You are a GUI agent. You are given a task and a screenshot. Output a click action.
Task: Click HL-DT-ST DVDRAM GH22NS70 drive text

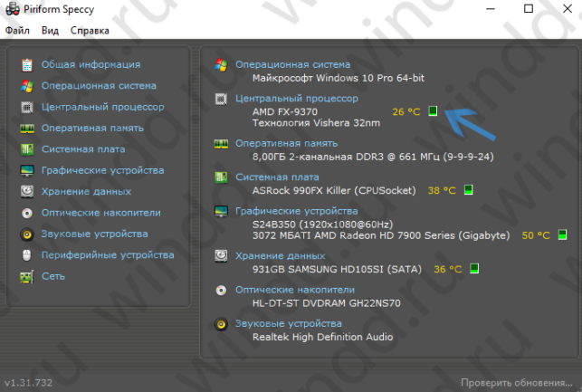(x=327, y=303)
